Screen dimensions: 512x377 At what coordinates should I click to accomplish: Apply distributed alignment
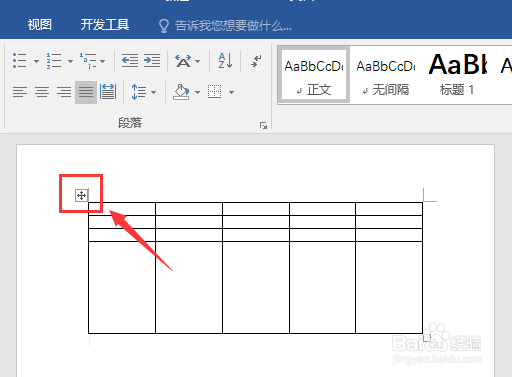click(108, 92)
